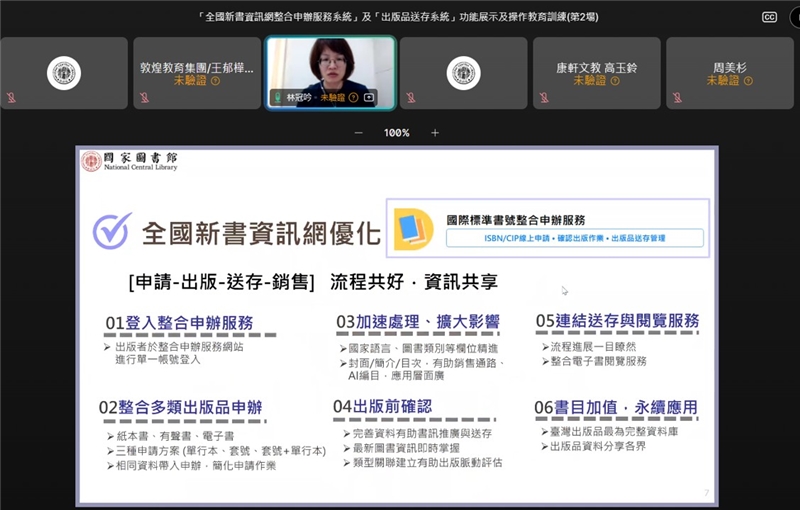Image resolution: width=800 pixels, height=510 pixels.
Task: Click the unverified info icon on 敦煌教育集團 tile
Action: click(216, 81)
